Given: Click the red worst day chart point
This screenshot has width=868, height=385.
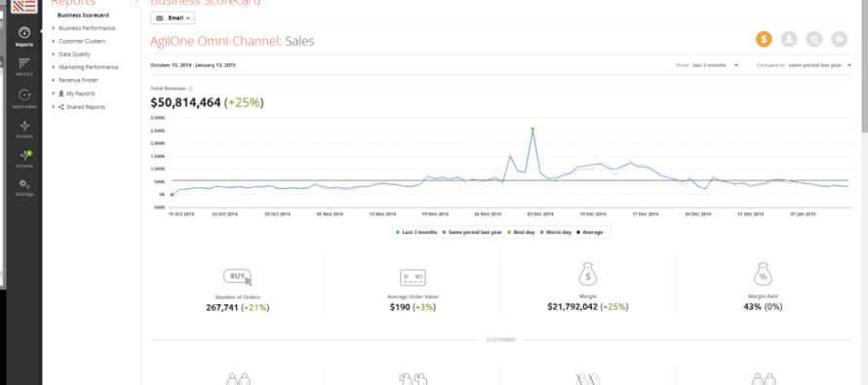Looking at the screenshot, I should [x=173, y=195].
